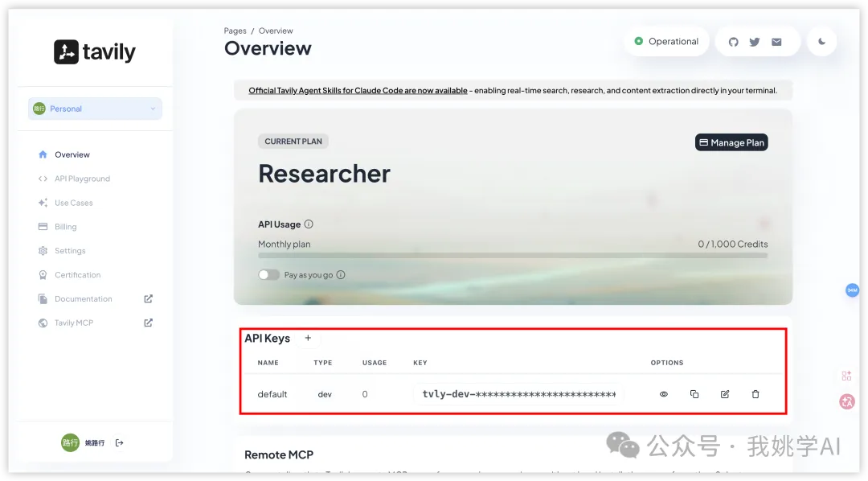
Task: Click the API Usage info icon
Action: click(309, 224)
